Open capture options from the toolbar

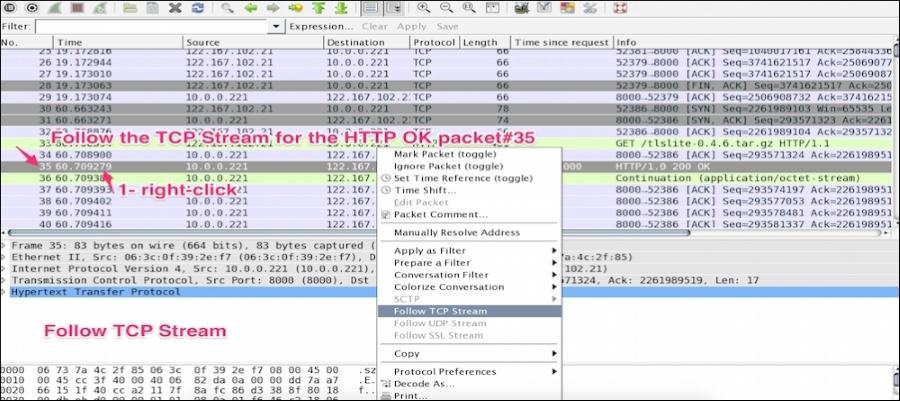[32, 8]
